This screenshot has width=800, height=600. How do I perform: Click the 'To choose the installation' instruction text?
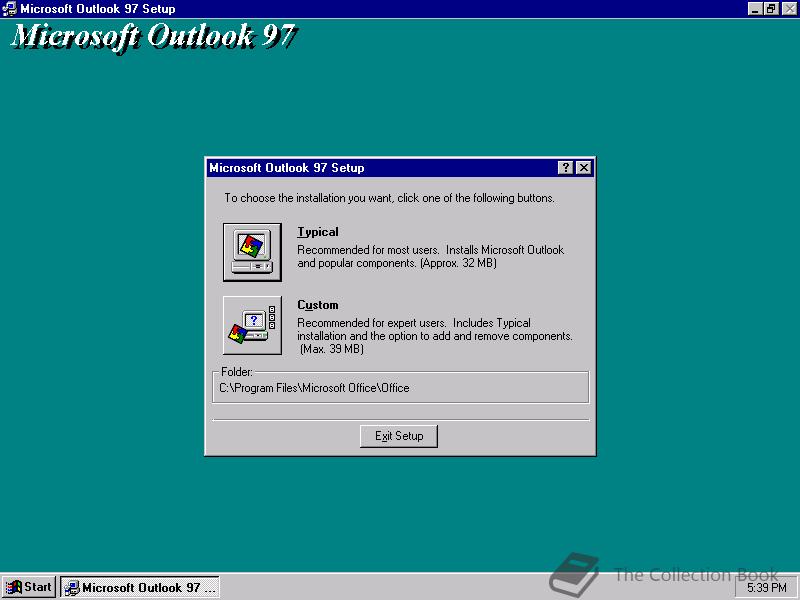click(x=389, y=198)
